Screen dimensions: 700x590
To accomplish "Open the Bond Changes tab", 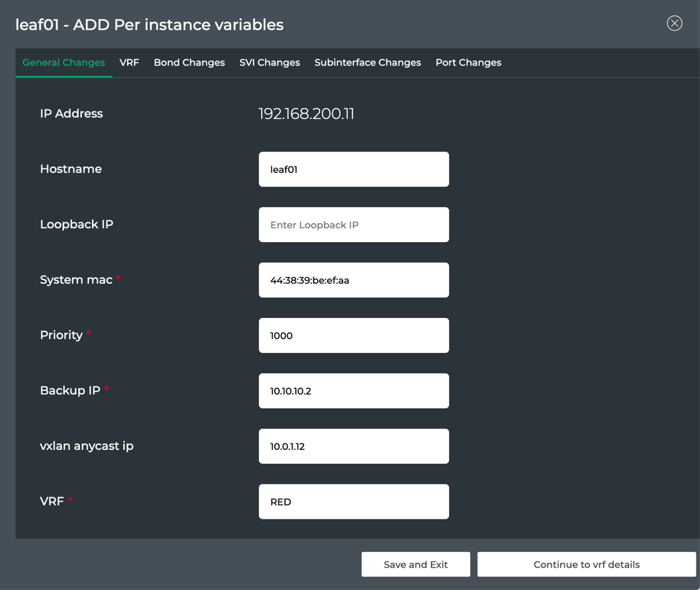I will pos(189,63).
